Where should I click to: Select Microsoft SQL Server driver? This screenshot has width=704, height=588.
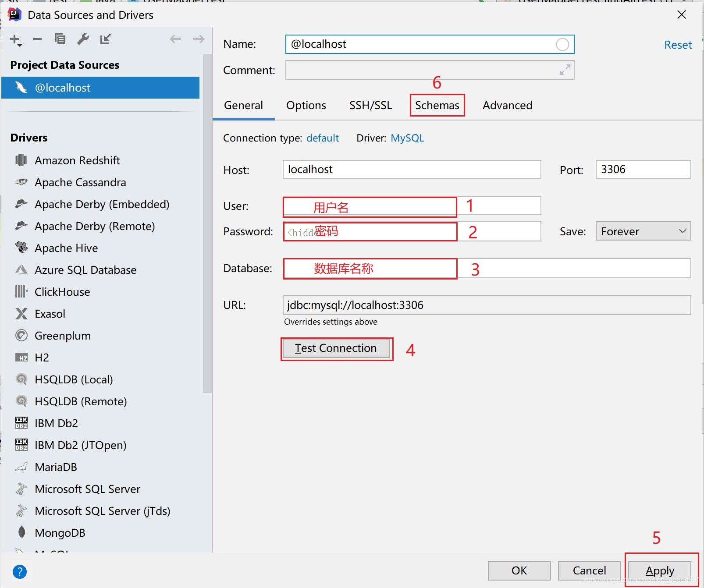(x=100, y=489)
